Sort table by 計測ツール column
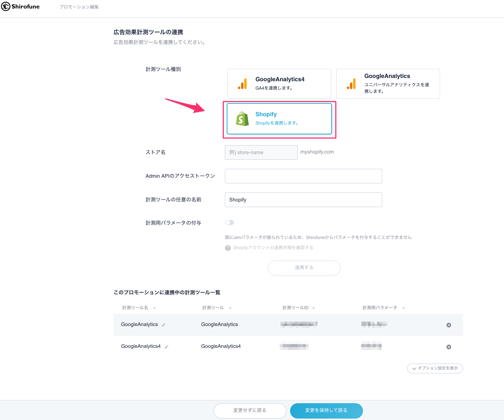 click(217, 308)
